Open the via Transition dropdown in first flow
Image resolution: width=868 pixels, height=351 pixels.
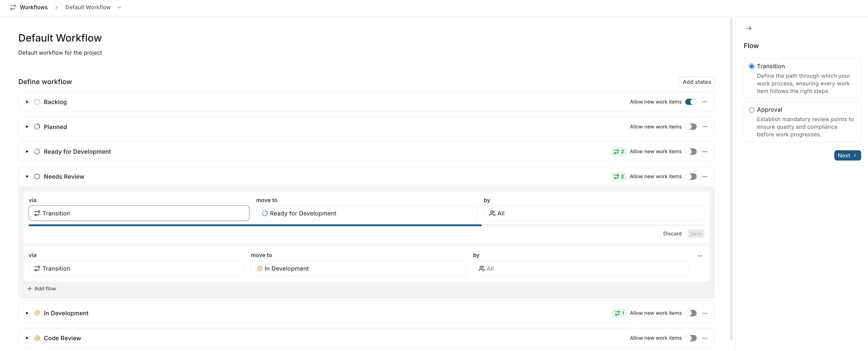click(x=139, y=213)
